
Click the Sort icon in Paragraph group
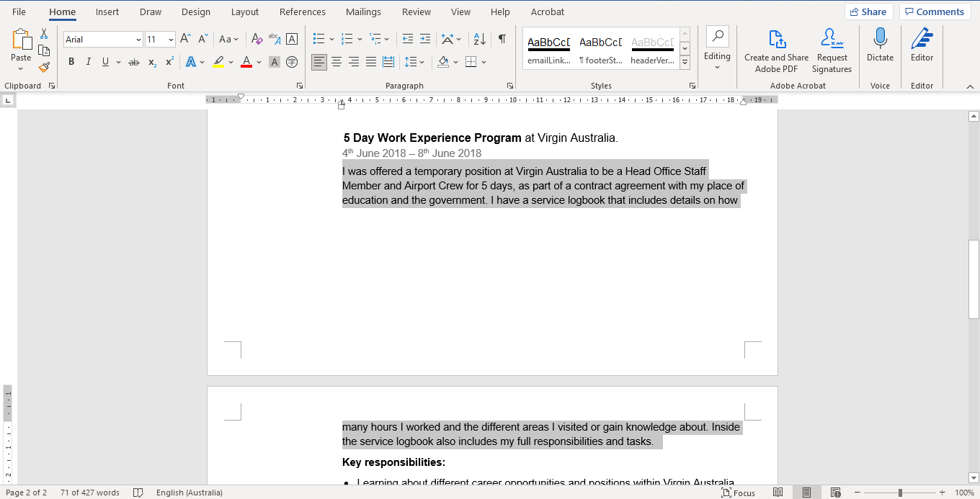click(478, 39)
